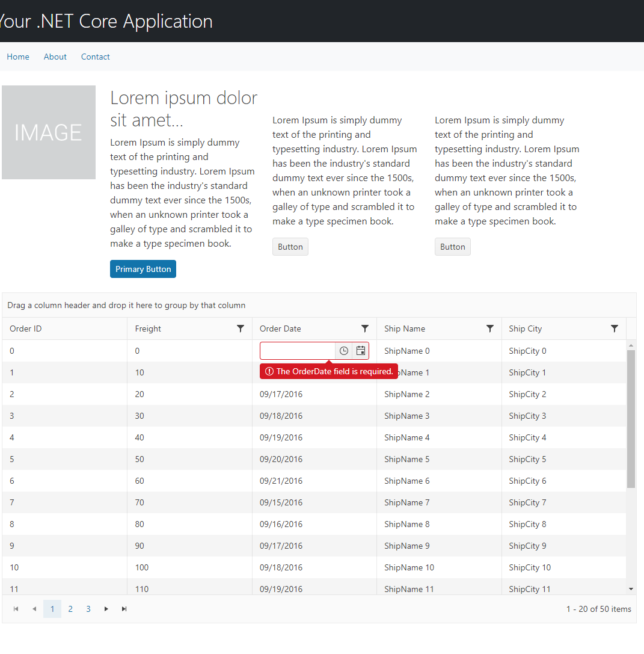Click the Ship Name filter icon
Image resolution: width=644 pixels, height=654 pixels.
[x=490, y=329]
